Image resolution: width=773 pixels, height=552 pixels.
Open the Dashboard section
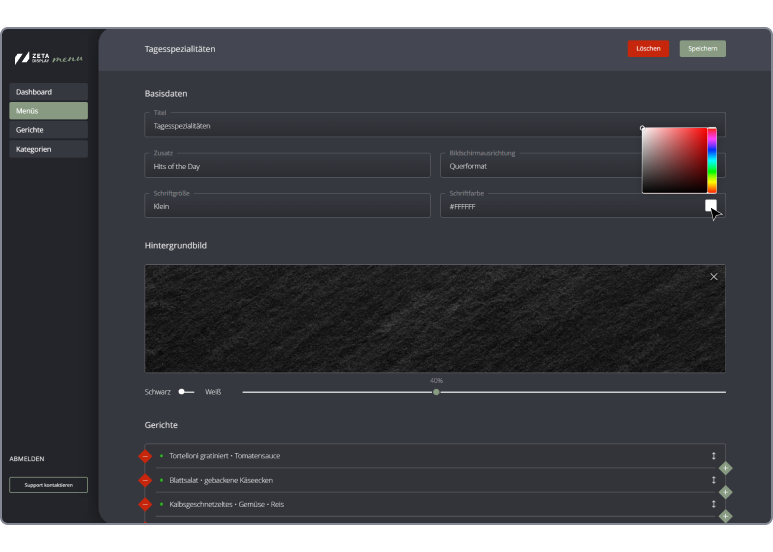pyautogui.click(x=48, y=92)
